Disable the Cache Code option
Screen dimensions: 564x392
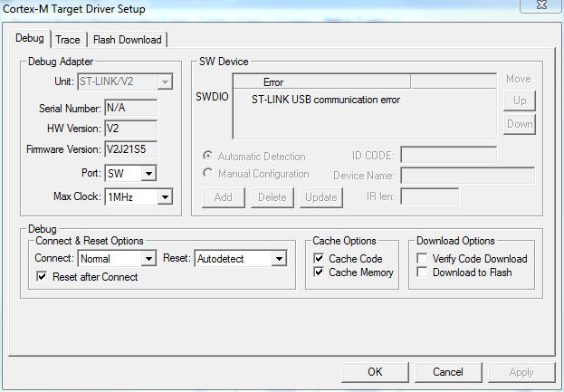click(x=319, y=258)
